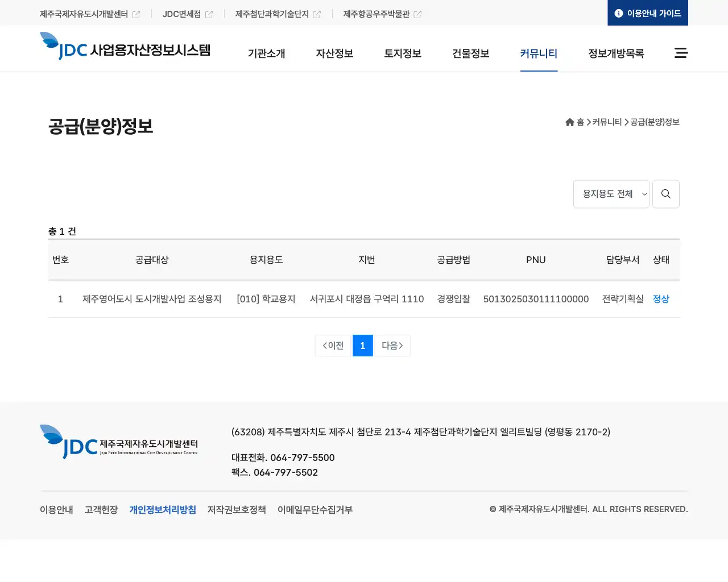Open 개인정보처리방침 in footer

(162, 510)
